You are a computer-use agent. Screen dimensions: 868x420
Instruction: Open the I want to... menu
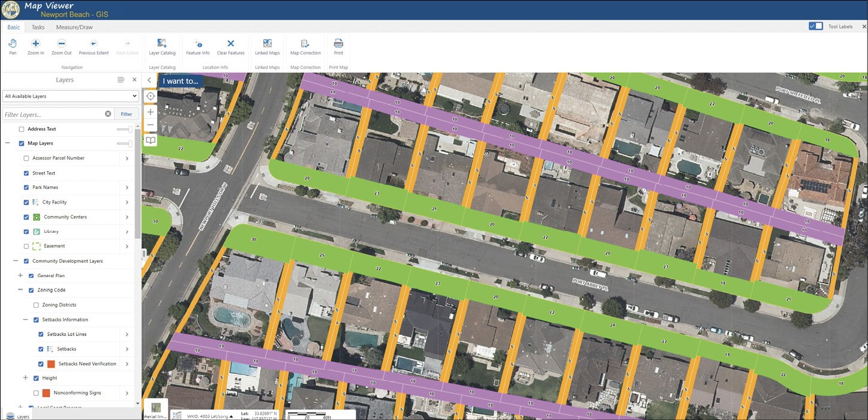pyautogui.click(x=180, y=80)
